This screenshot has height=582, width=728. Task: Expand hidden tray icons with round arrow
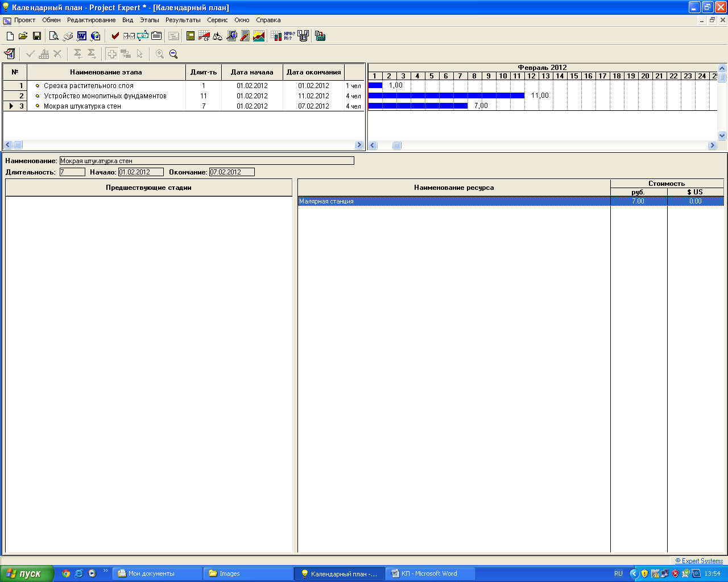tap(634, 573)
